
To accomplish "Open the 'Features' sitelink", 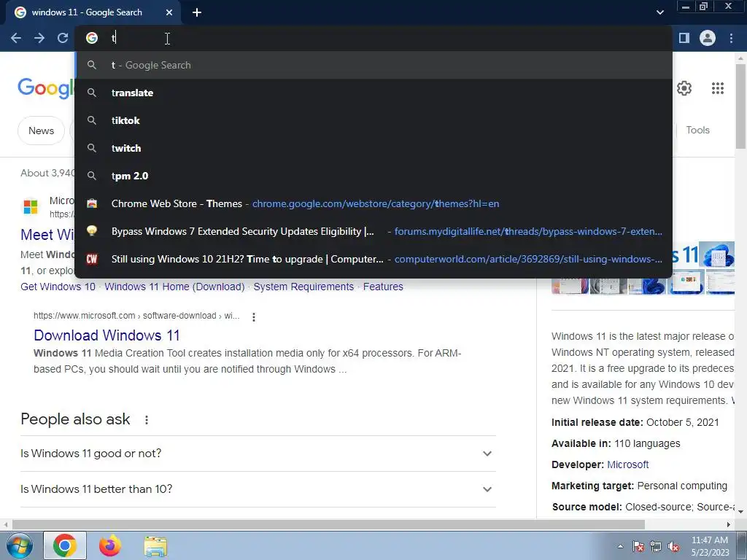I will [383, 287].
